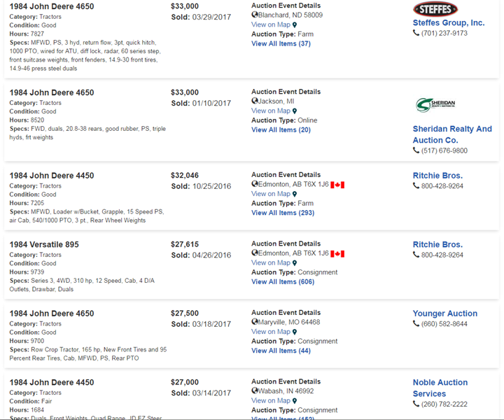Open View All Items (44)
The width and height of the screenshot is (504, 420).
pyautogui.click(x=281, y=351)
